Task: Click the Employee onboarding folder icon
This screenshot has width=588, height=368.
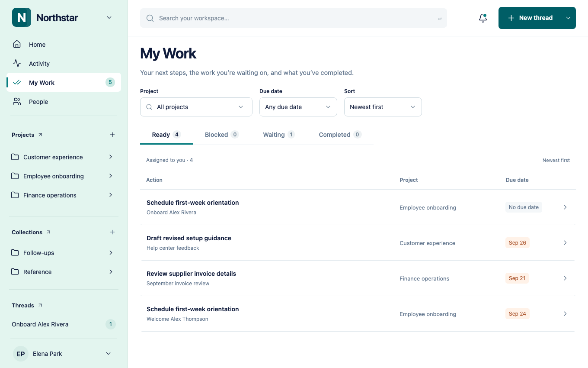Action: pyautogui.click(x=15, y=176)
